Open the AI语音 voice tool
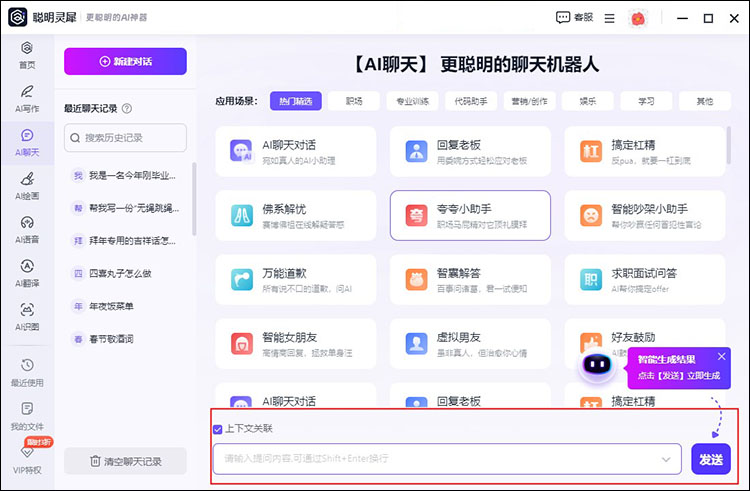The width and height of the screenshot is (750, 491). point(27,227)
